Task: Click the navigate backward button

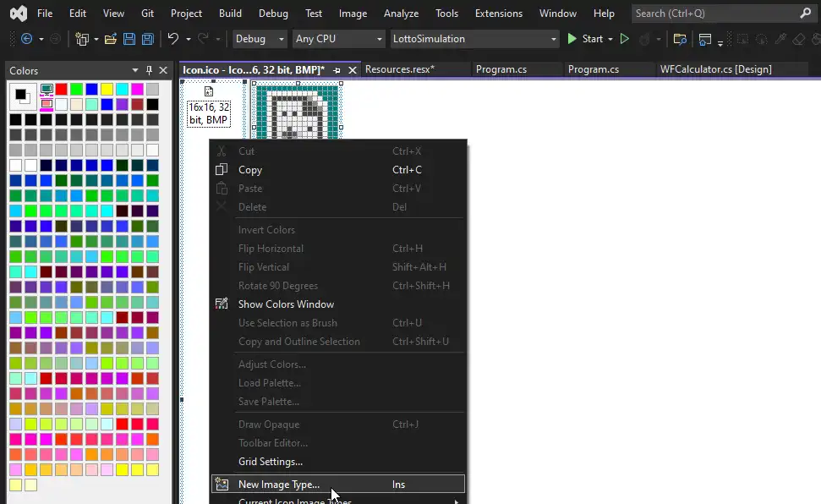Action: click(x=26, y=39)
